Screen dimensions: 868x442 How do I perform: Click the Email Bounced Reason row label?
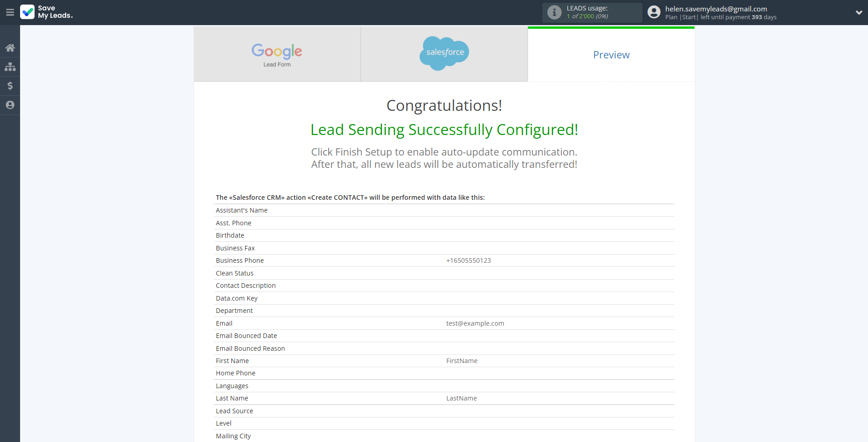coord(250,348)
